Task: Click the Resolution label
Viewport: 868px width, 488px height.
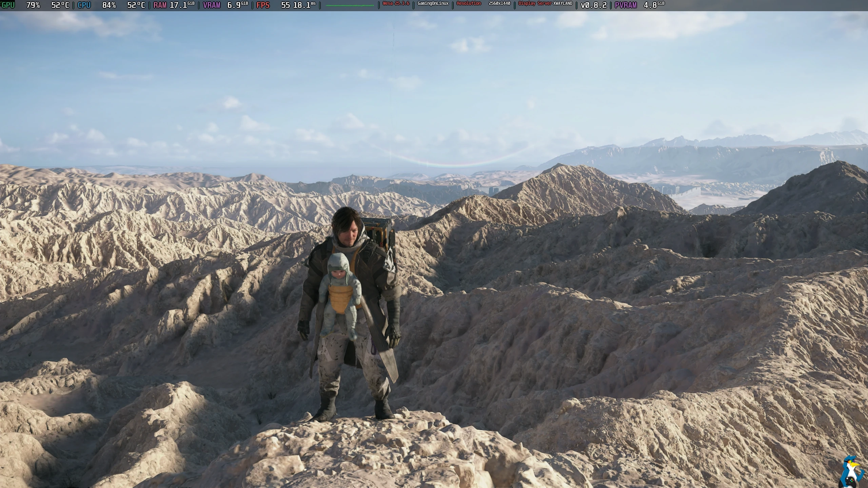Action: (469, 3)
